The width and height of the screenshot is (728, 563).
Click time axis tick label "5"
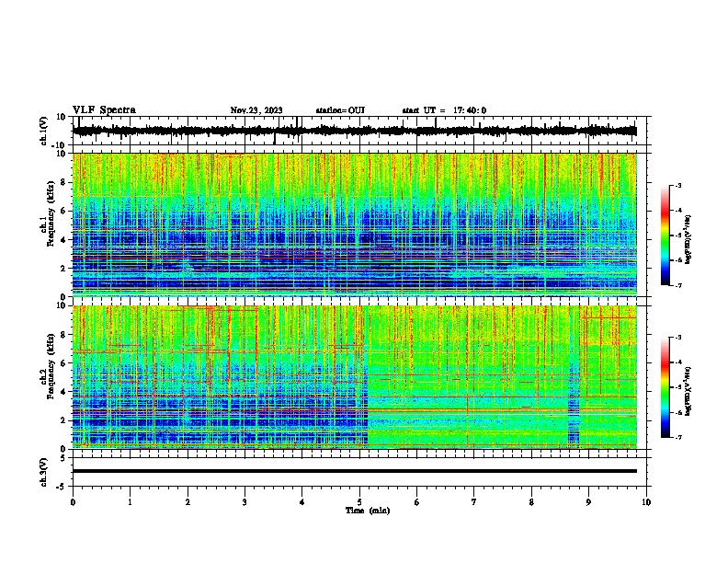(x=359, y=502)
